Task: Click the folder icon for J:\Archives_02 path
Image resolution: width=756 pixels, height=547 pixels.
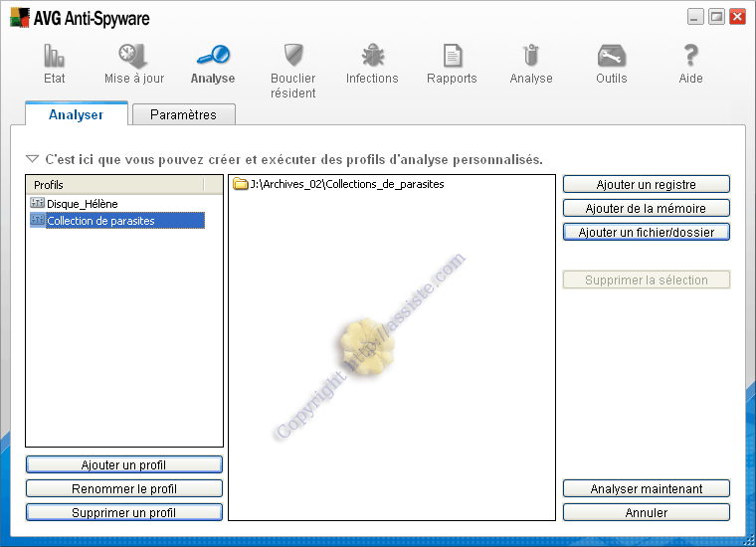Action: pos(240,184)
